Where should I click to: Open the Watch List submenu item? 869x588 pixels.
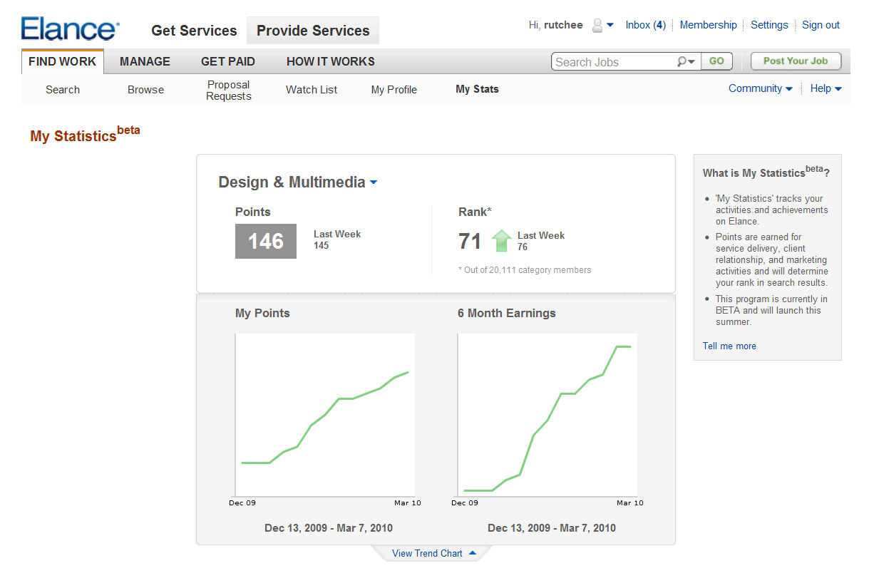click(312, 90)
